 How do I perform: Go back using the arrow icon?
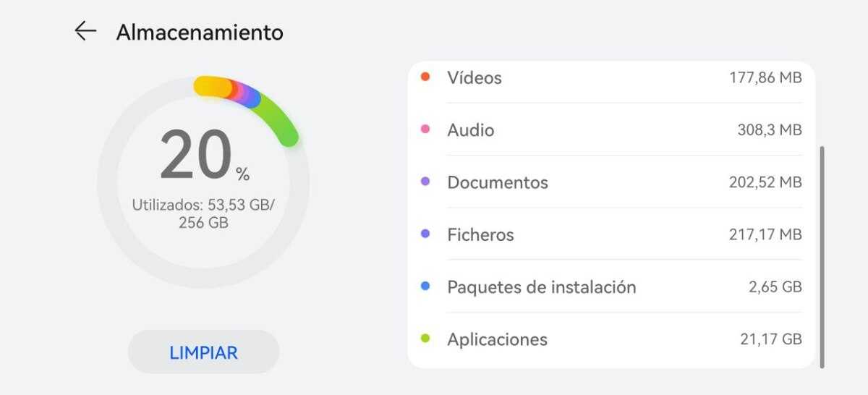85,31
